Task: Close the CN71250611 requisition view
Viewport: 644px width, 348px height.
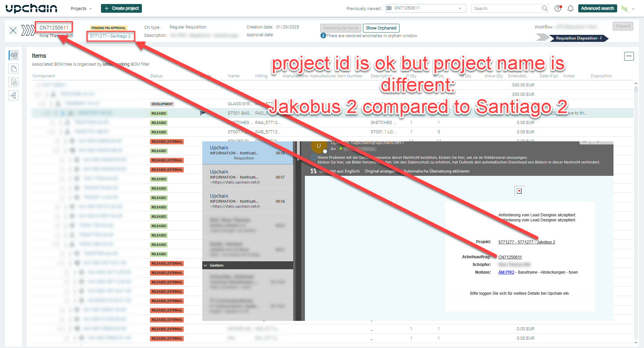Action: tap(13, 30)
